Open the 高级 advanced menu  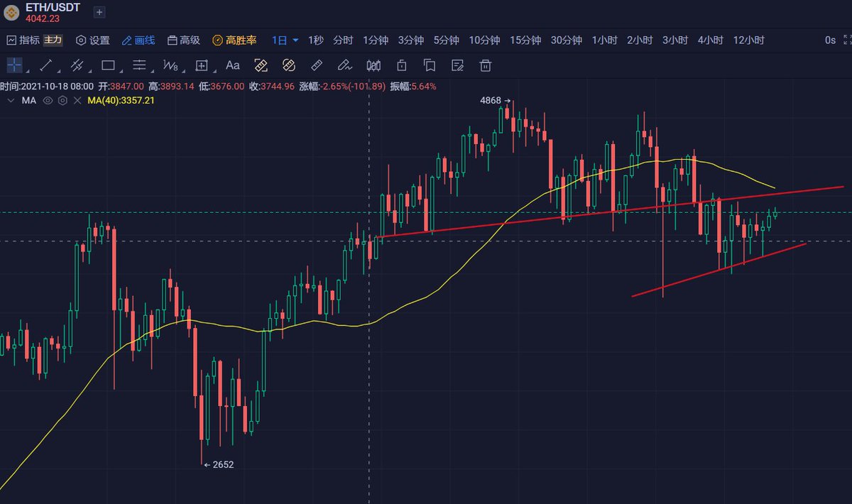184,40
